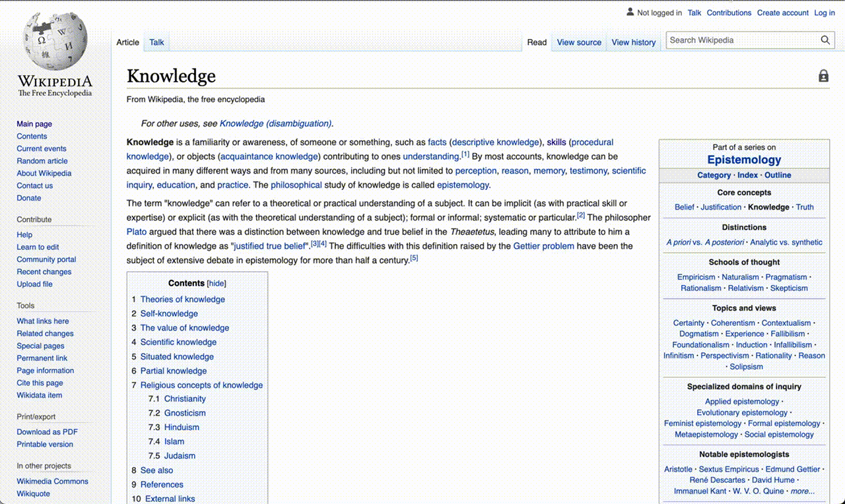Open the Wikiquote project link
The height and width of the screenshot is (504, 845).
click(33, 494)
